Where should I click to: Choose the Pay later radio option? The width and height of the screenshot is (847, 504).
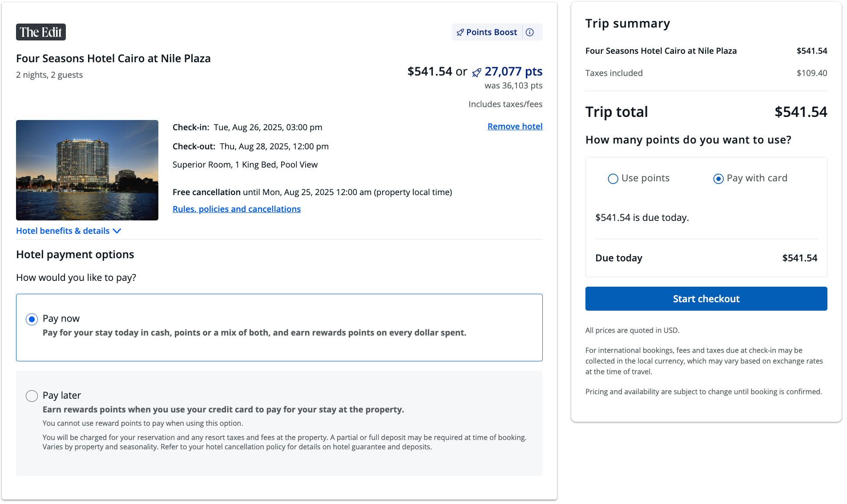click(x=32, y=396)
